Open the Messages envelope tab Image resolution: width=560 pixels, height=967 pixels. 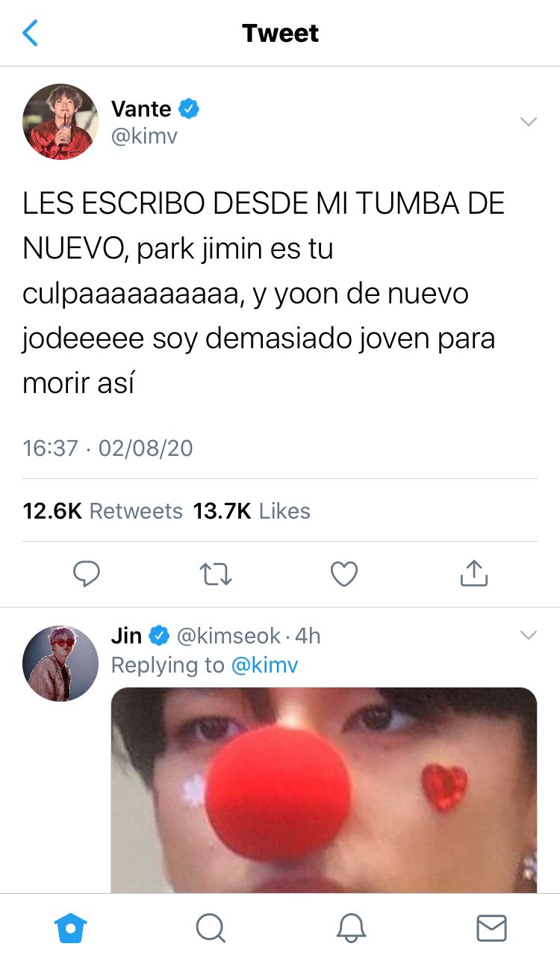click(491, 929)
